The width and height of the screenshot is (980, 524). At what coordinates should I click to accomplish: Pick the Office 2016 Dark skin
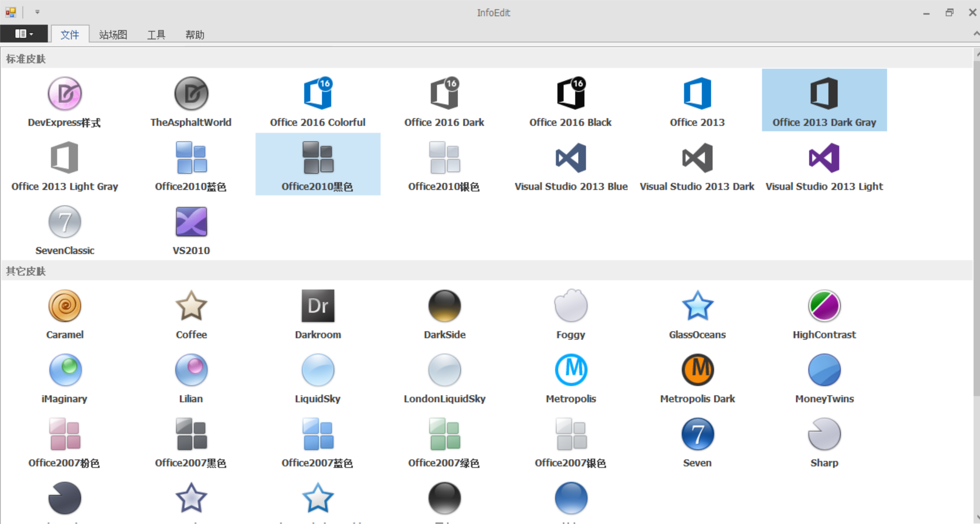444,101
